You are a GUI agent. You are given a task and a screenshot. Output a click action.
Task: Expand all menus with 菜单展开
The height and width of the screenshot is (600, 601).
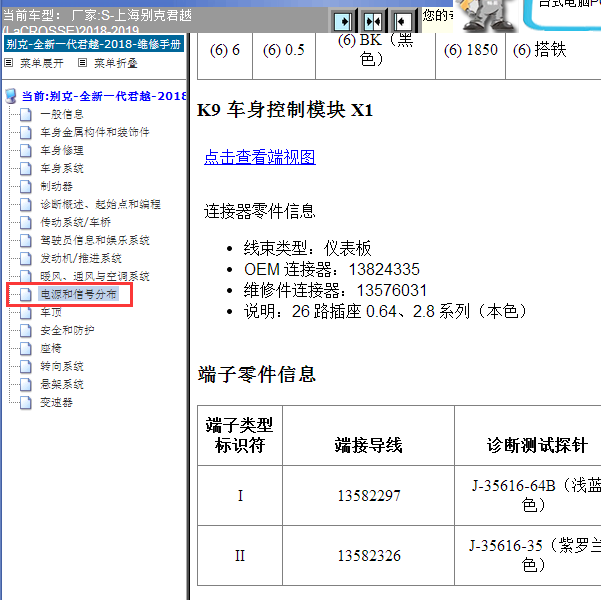42,63
